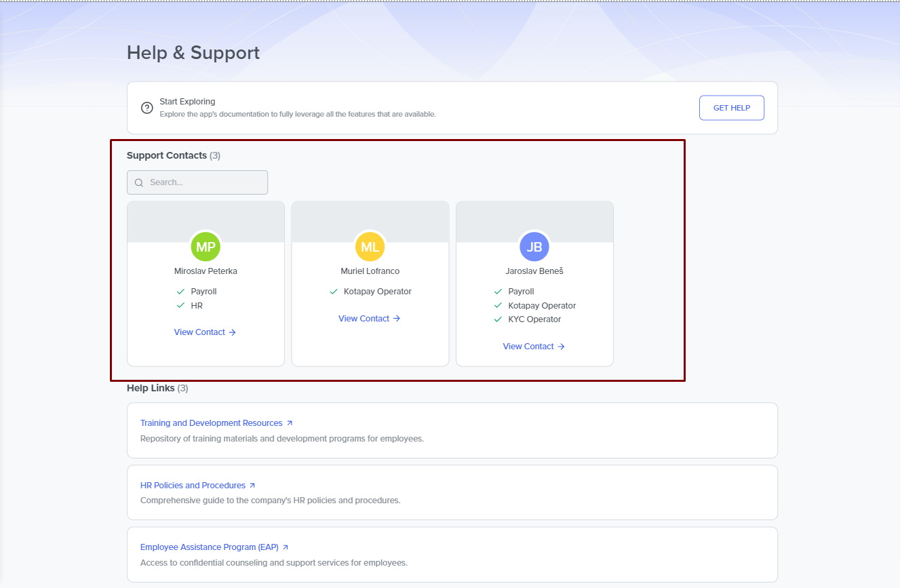This screenshot has width=900, height=588.
Task: Open View Contact for Jaroslav Beneš
Action: pos(534,347)
